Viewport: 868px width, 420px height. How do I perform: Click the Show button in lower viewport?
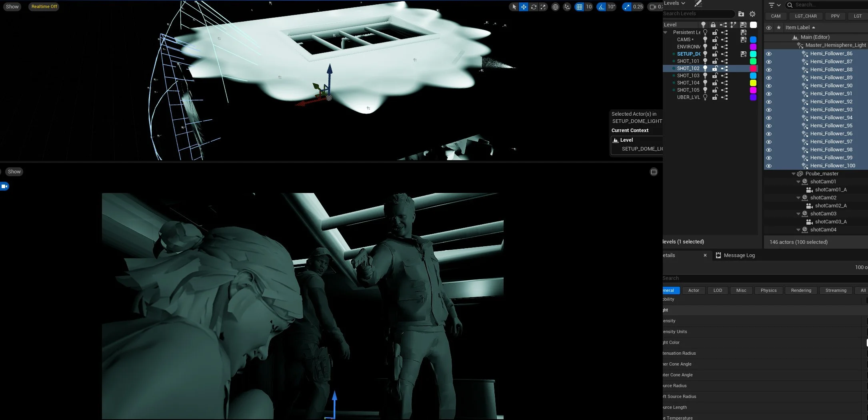(x=14, y=172)
